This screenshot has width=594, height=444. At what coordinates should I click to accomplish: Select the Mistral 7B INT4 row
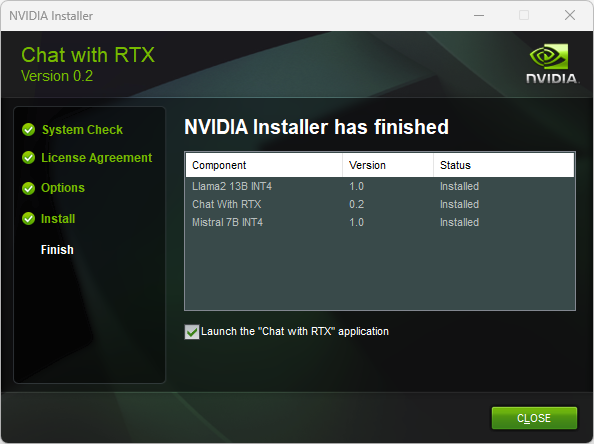pos(380,222)
